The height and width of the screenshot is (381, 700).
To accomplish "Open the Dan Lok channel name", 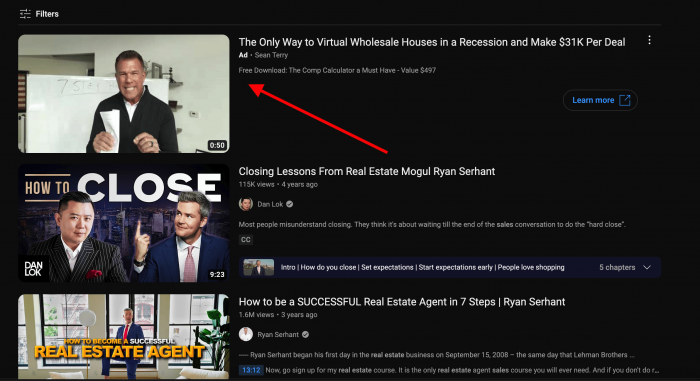I will coord(270,204).
